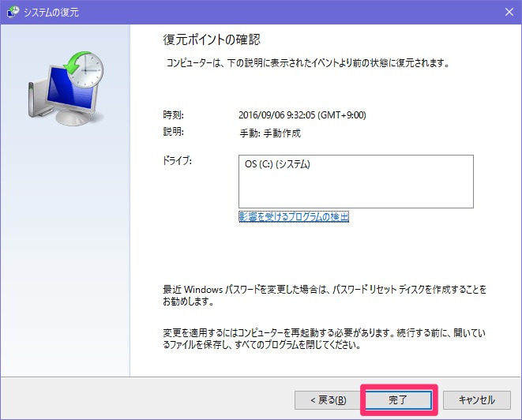Click the System Restore title bar icon

point(13,13)
